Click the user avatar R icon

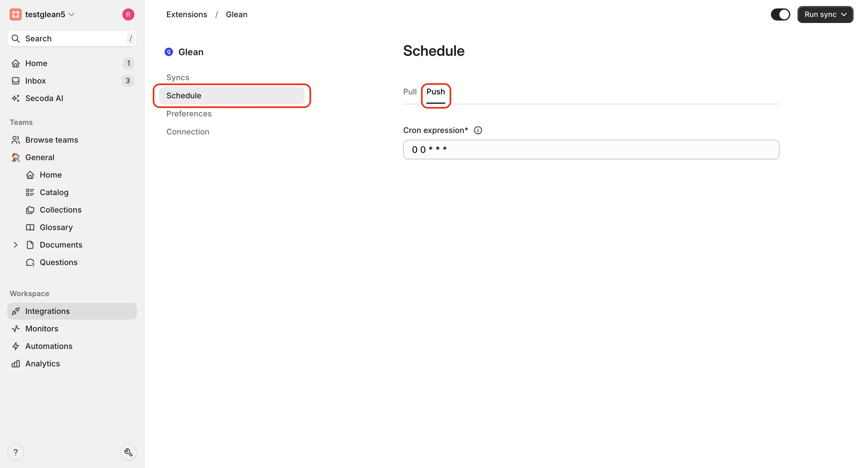[x=128, y=14]
